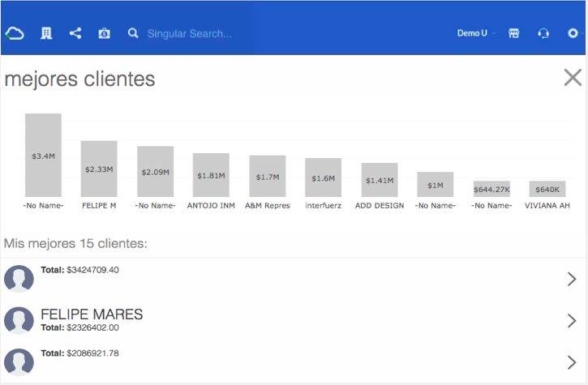Click the ANTOJO INM $1.81M bar
The image size is (588, 385).
coord(211,174)
